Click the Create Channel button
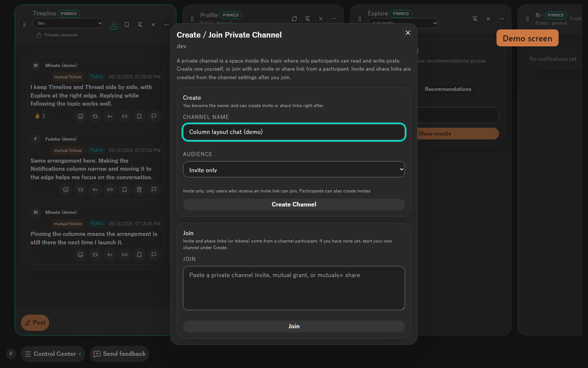Screen dimensions: 588x368 click(x=294, y=205)
